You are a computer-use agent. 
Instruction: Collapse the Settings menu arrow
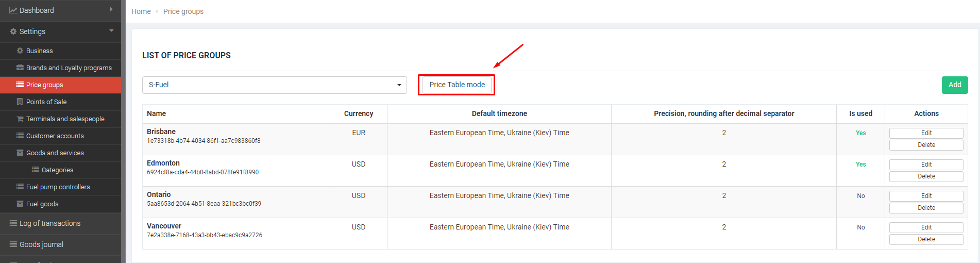(x=111, y=31)
